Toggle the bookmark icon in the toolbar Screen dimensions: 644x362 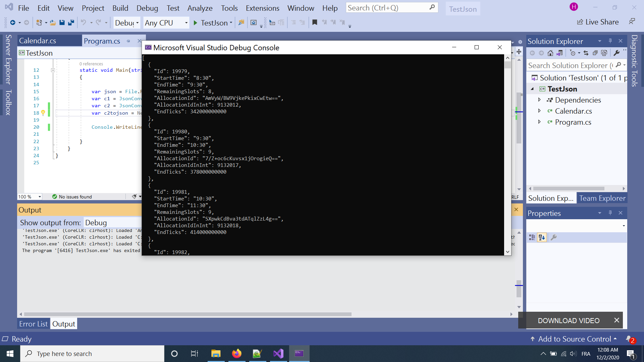(x=315, y=22)
